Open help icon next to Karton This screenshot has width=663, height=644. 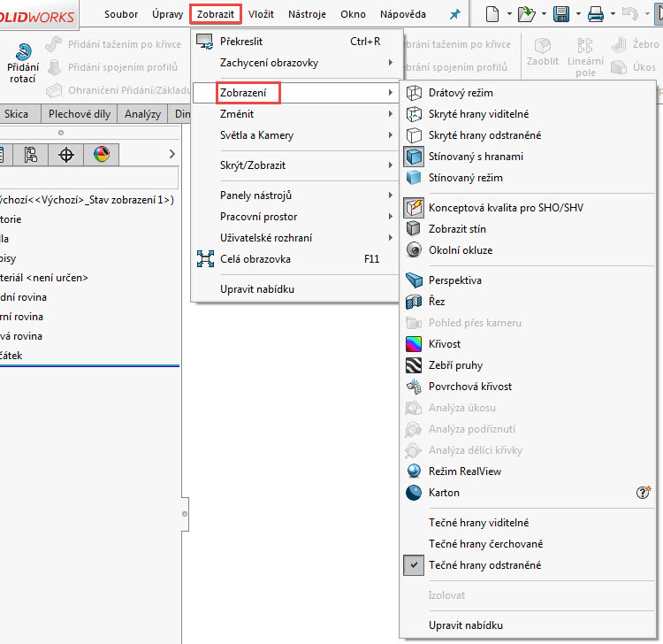pos(644,492)
